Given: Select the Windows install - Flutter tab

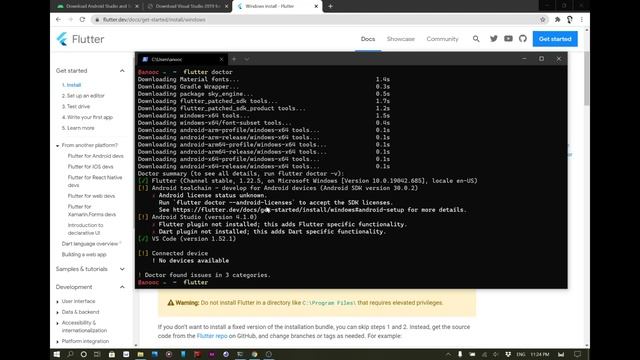Looking at the screenshot, I should [x=277, y=7].
